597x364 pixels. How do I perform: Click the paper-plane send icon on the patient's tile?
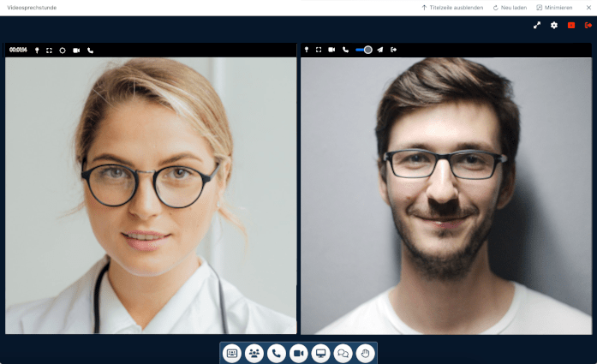tap(380, 50)
